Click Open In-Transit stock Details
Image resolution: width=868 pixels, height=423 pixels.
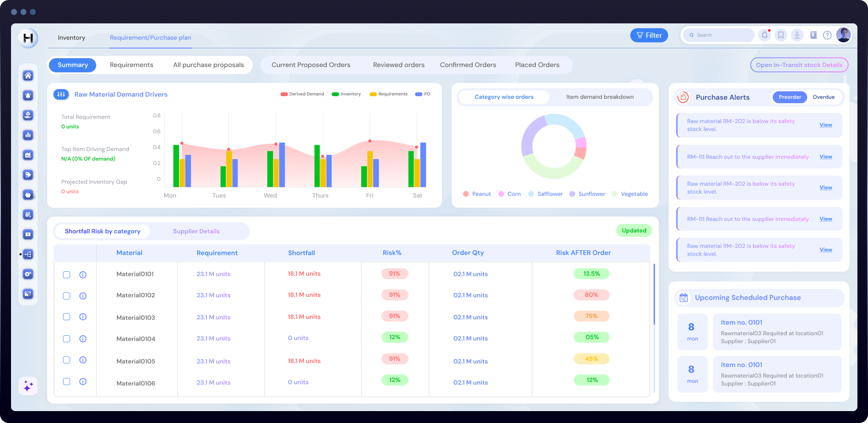[799, 65]
